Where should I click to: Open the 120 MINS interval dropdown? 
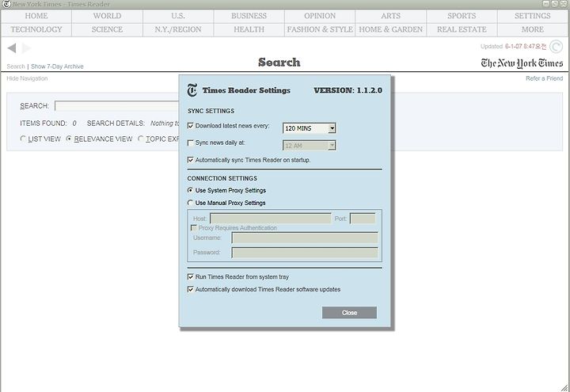click(x=310, y=128)
